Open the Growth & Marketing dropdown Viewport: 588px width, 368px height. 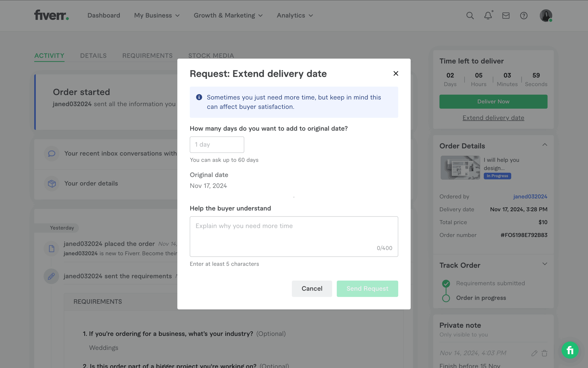[x=228, y=15]
